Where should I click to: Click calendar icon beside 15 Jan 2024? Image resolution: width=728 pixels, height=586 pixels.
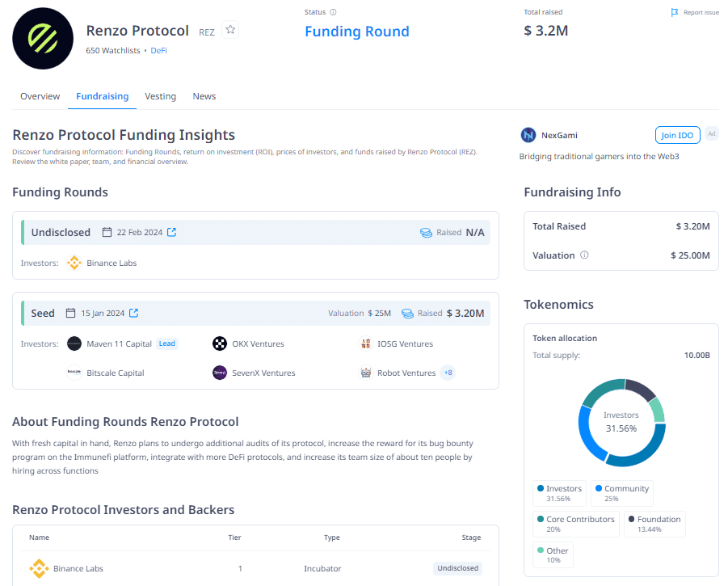coord(70,313)
